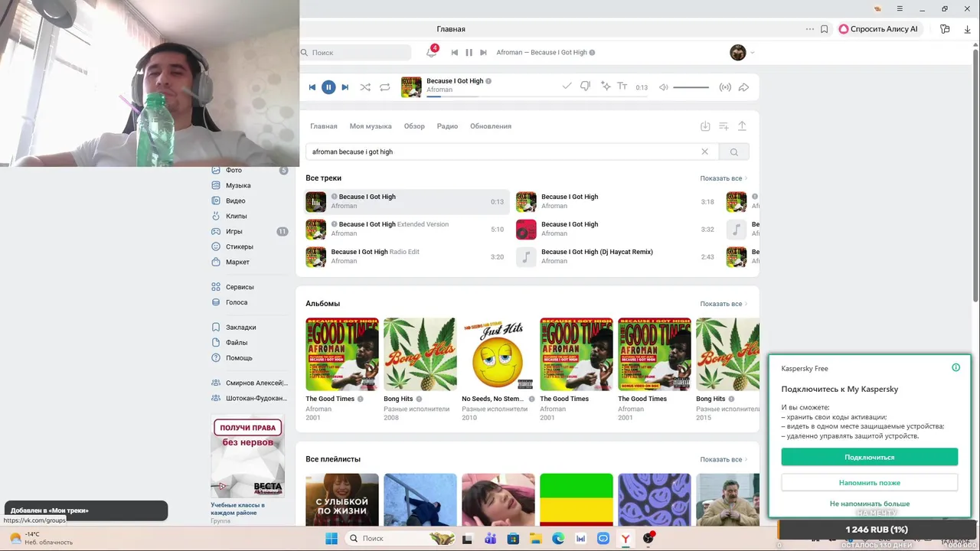This screenshot has height=551, width=980.
Task: Switch to the Обзор tab
Action: pos(414,126)
